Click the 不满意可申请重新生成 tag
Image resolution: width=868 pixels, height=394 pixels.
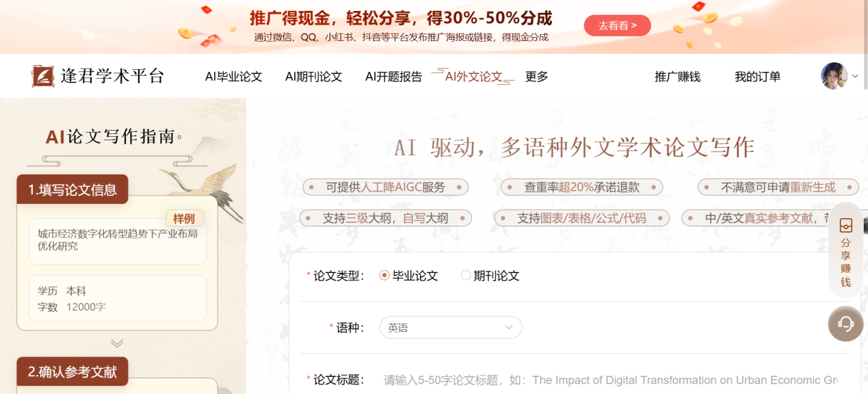pyautogui.click(x=778, y=187)
